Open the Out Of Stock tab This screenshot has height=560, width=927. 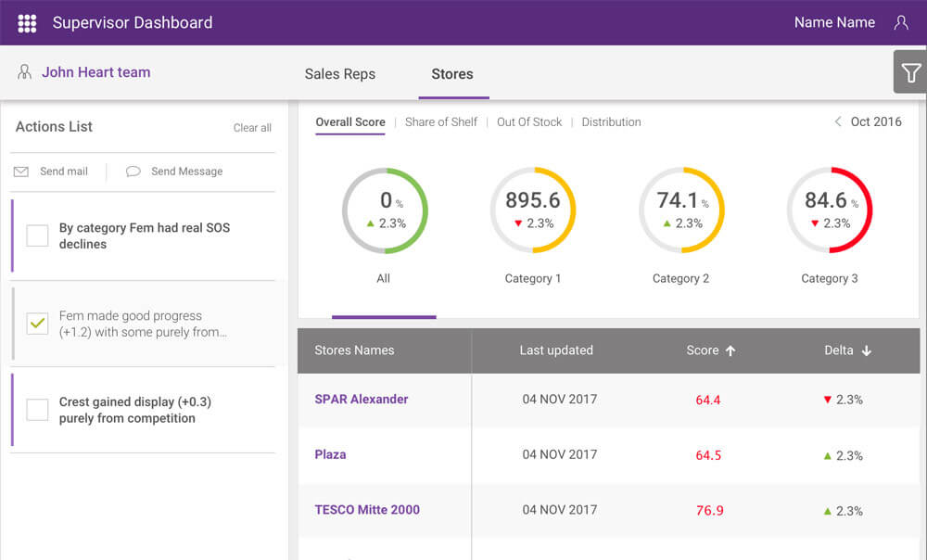[x=529, y=122]
